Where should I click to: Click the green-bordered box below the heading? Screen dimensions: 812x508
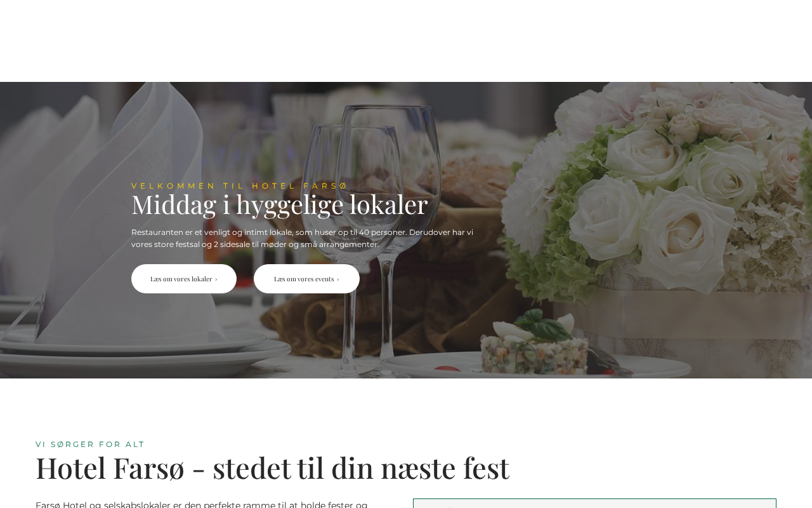click(x=594, y=503)
